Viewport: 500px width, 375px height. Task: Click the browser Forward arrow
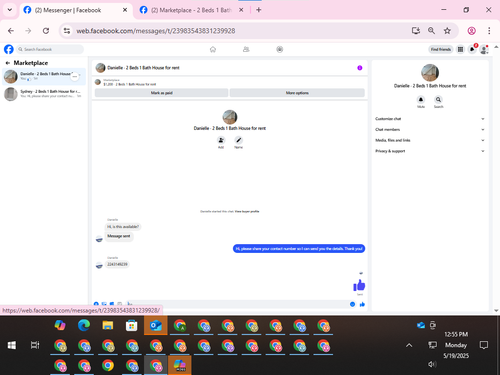(x=28, y=31)
